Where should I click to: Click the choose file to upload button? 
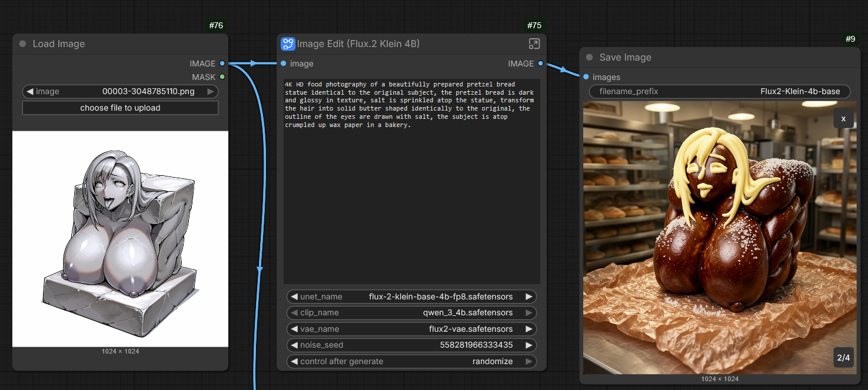pos(120,108)
